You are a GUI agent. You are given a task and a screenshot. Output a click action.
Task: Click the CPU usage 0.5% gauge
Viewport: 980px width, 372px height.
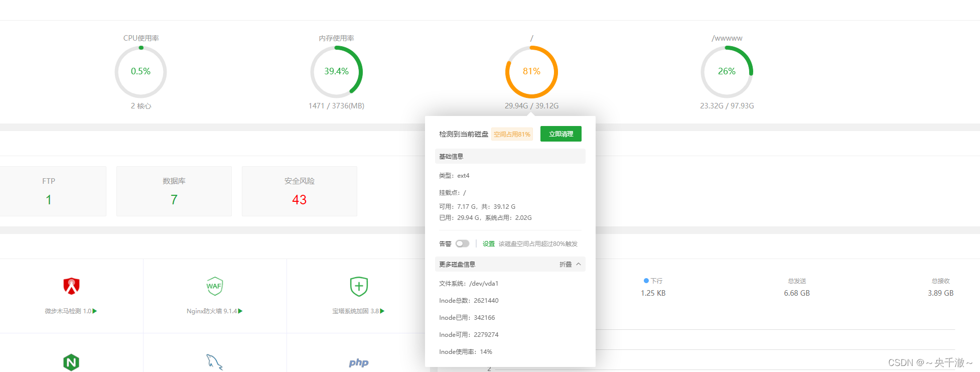[x=141, y=72]
